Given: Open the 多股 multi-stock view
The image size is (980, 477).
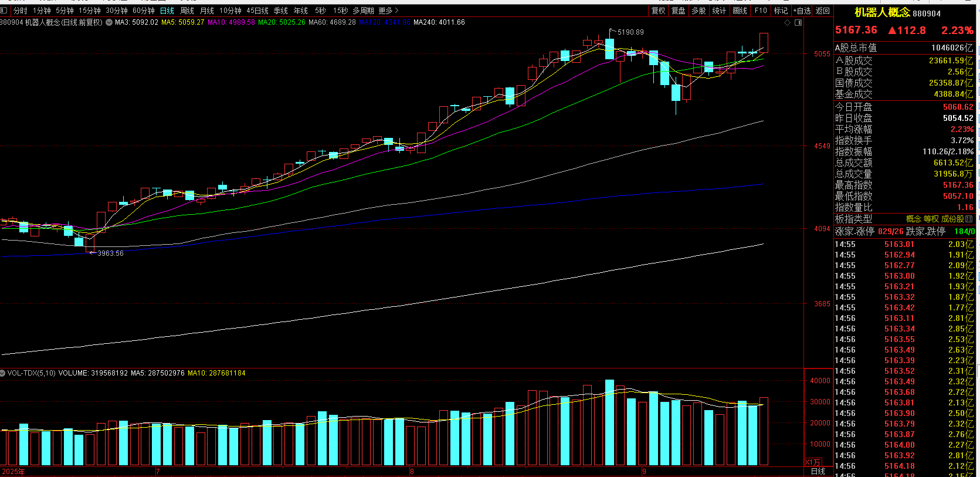Looking at the screenshot, I should click(698, 11).
